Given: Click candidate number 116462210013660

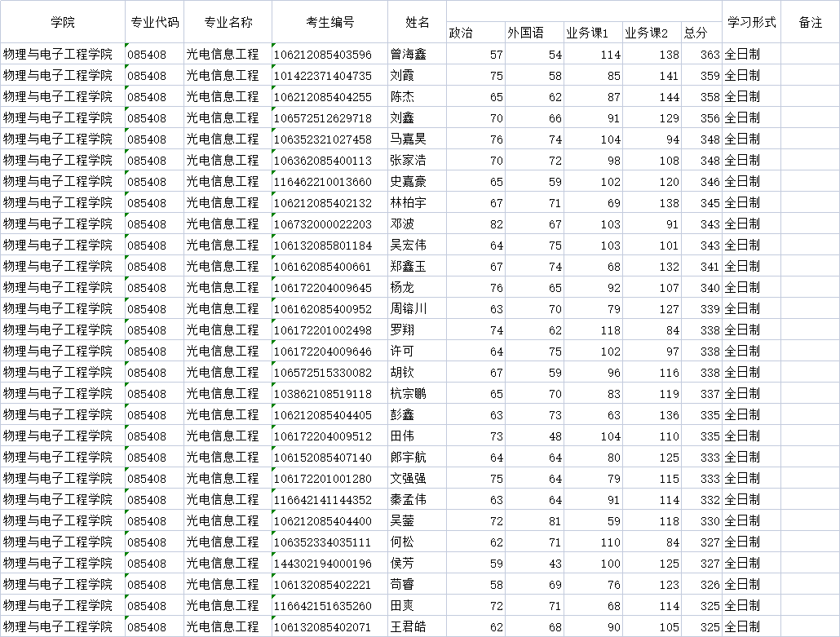Looking at the screenshot, I should coord(329,182).
